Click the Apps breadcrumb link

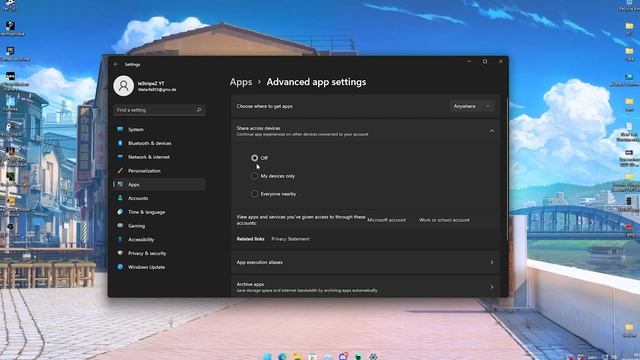pyautogui.click(x=241, y=82)
